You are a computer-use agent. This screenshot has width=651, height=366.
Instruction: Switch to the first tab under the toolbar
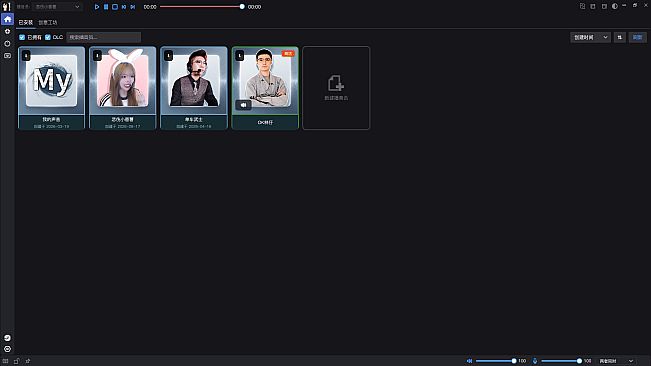tap(26, 22)
